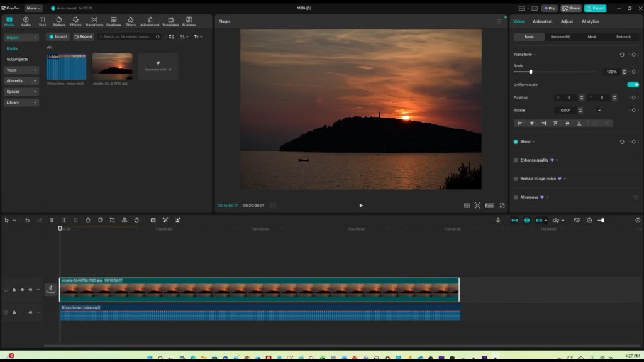Toggle main track magnet in timeline
This screenshot has height=362, width=644.
coord(514,221)
